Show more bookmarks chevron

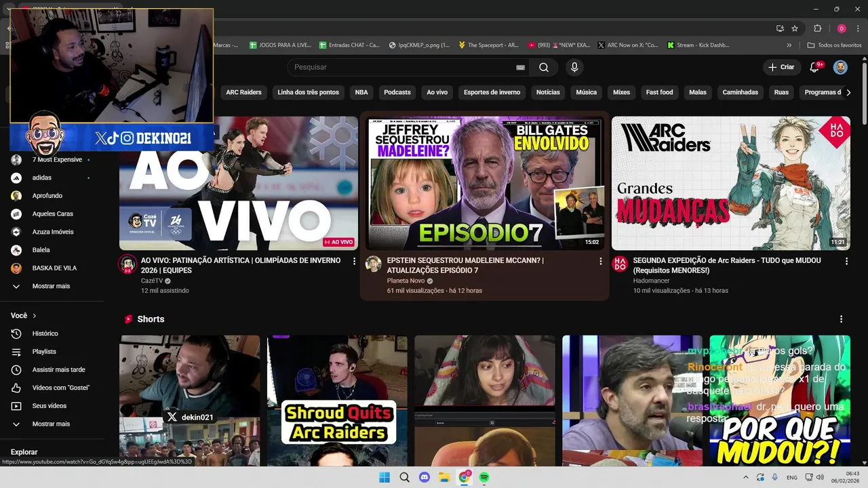coord(789,45)
